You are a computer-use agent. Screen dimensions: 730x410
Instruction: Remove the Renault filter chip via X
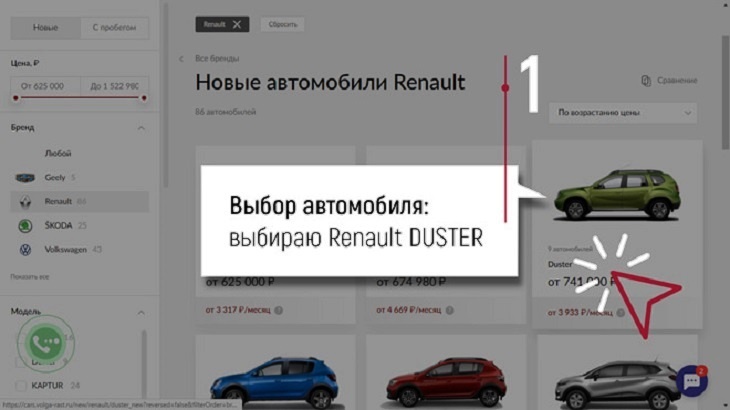[237, 25]
